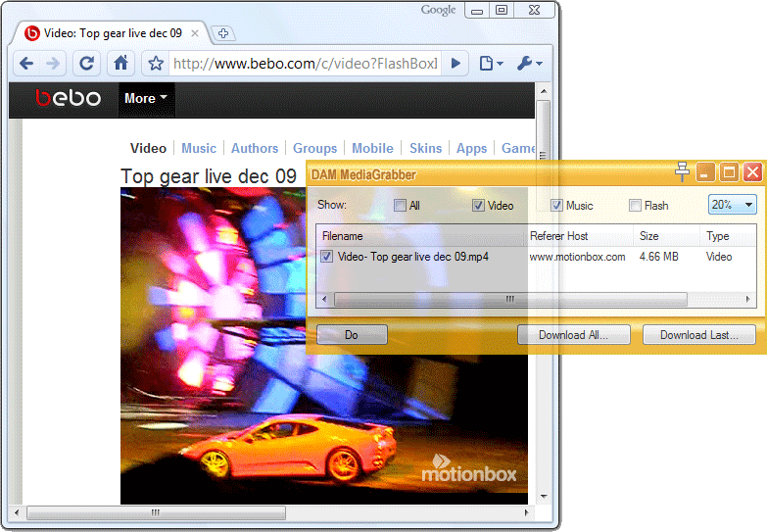Click browser horizontal scroll left arrow

(17, 512)
